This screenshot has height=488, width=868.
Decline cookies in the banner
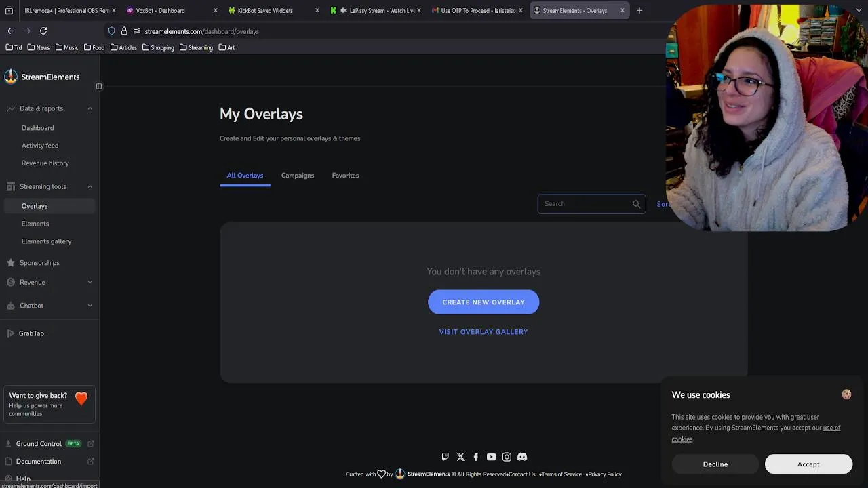[715, 464]
